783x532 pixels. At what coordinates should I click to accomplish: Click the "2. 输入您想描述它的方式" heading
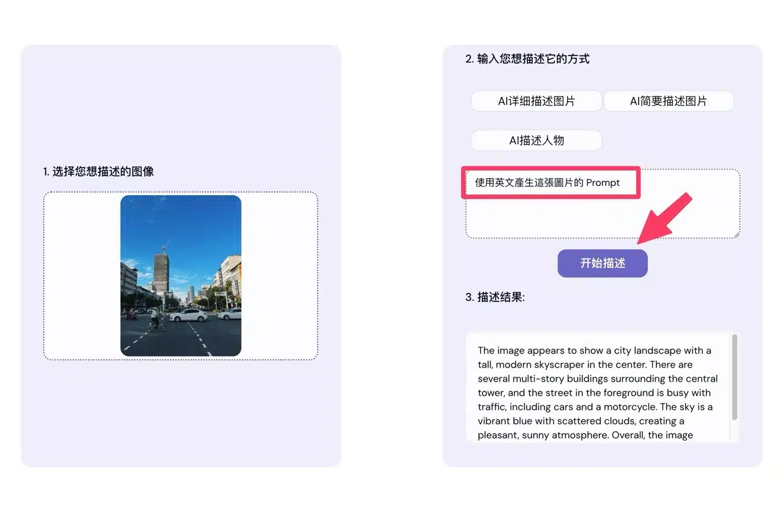pyautogui.click(x=527, y=59)
